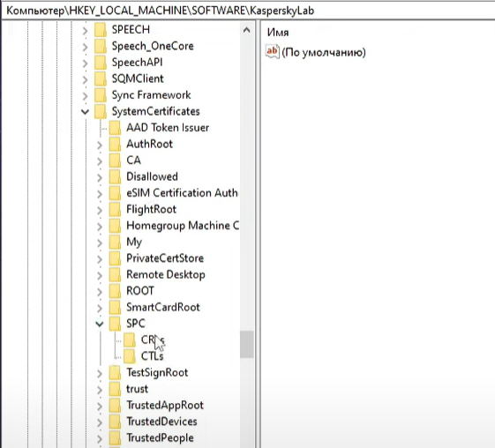Expand the Speech_OneCore key
495x448 pixels.
85,47
